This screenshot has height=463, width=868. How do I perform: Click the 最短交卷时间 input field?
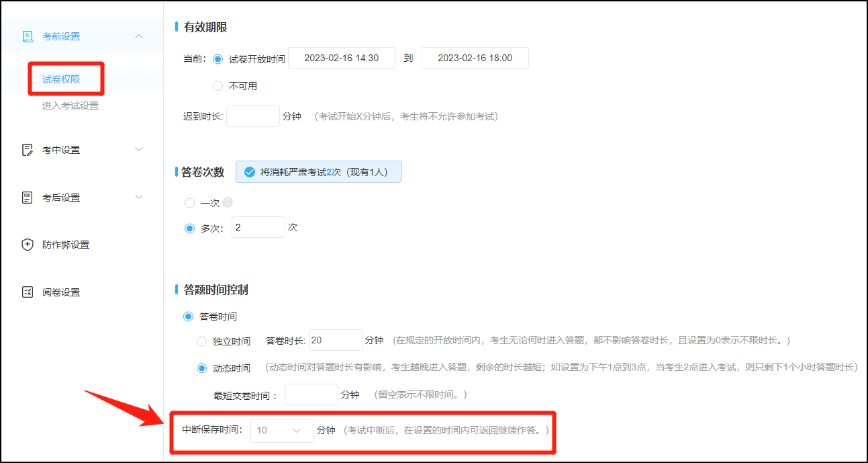pyautogui.click(x=311, y=394)
